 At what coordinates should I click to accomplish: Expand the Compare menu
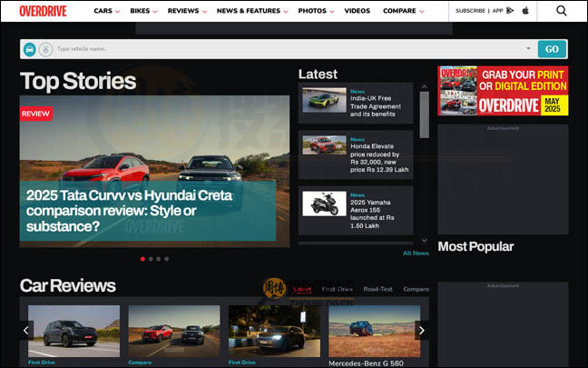click(x=404, y=11)
